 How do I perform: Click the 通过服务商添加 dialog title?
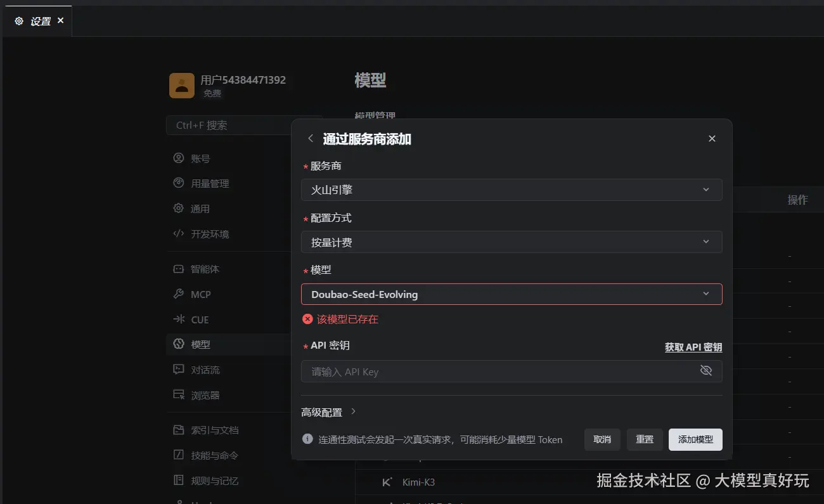(x=367, y=139)
